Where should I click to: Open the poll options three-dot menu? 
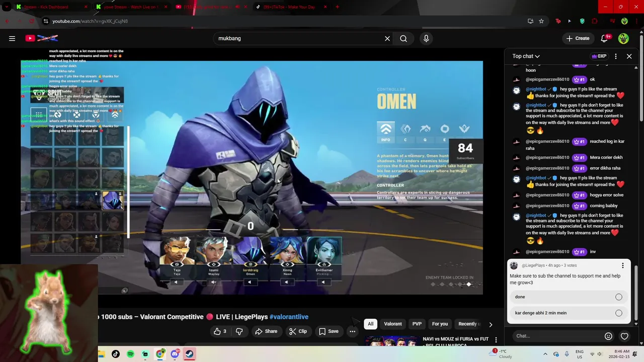tap(623, 265)
